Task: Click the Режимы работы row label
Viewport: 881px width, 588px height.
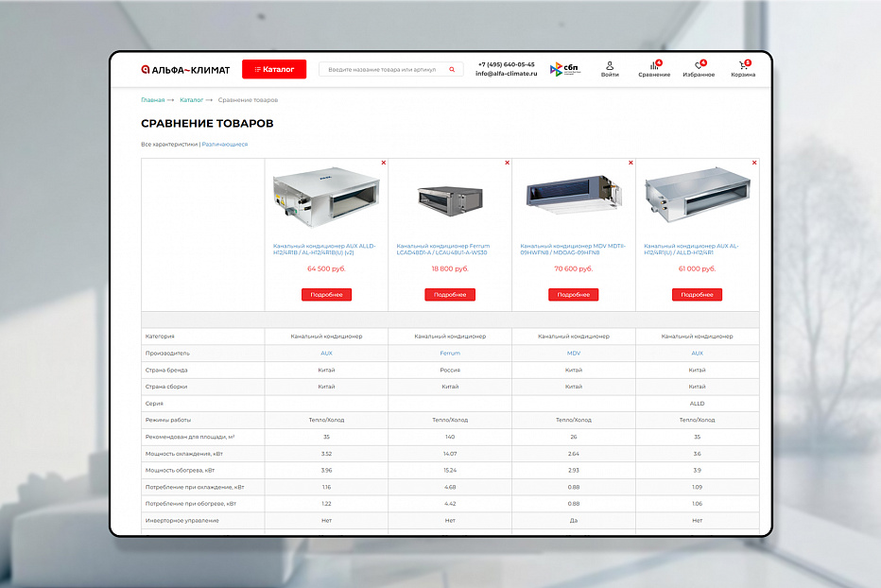Action: (x=168, y=420)
